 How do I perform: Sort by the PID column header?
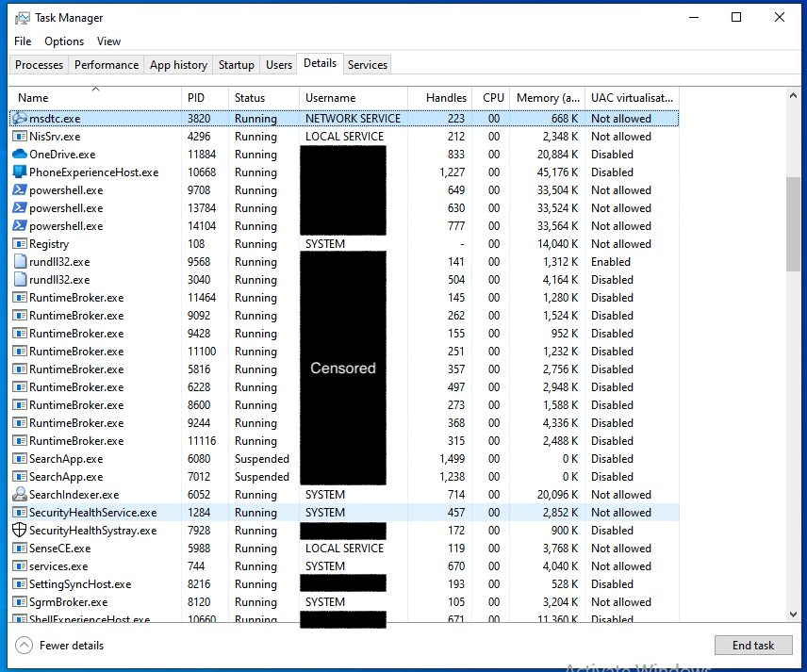pyautogui.click(x=205, y=98)
